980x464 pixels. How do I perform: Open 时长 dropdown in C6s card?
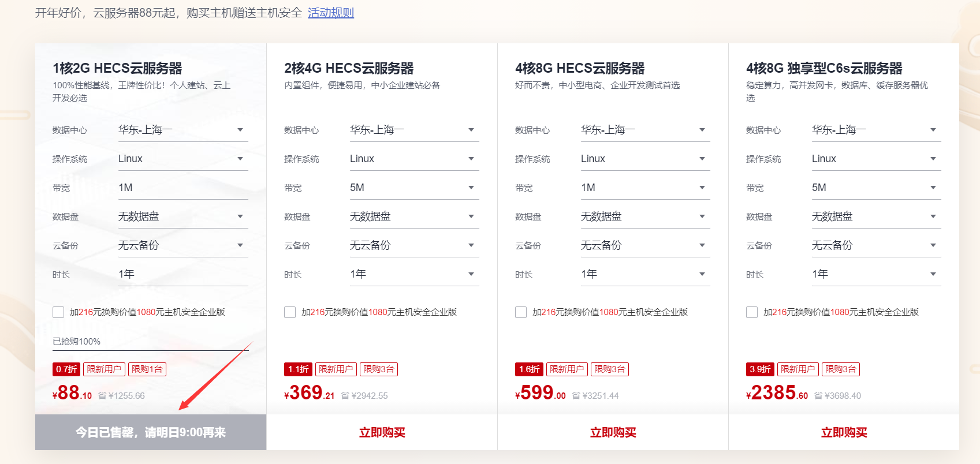876,274
